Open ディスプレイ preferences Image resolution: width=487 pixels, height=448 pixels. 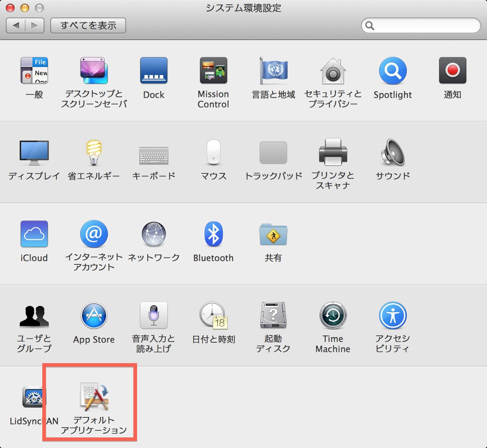pyautogui.click(x=34, y=153)
